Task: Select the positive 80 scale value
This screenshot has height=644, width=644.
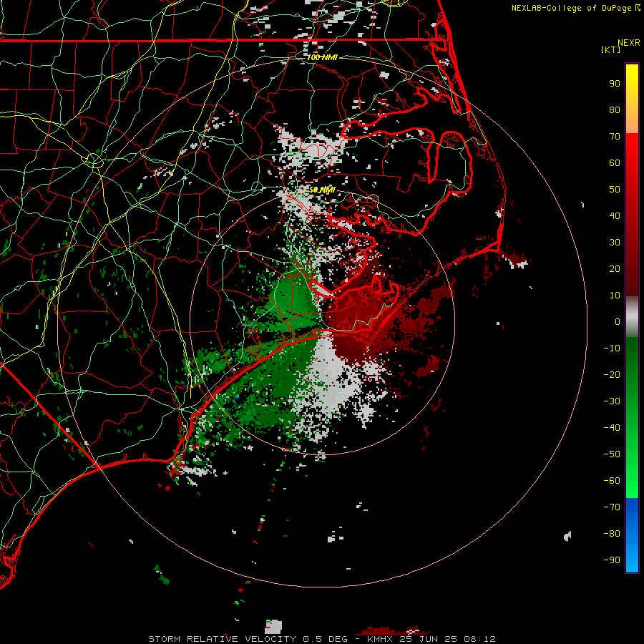Action: point(615,110)
